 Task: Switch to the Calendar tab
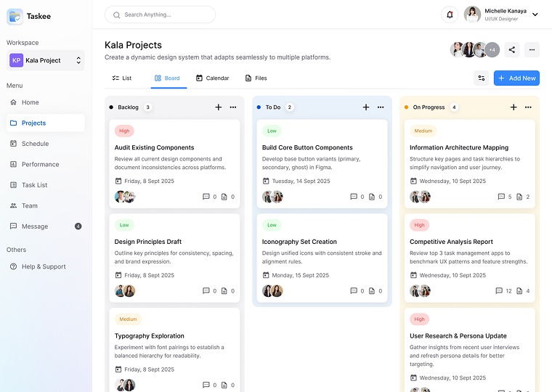click(x=212, y=78)
